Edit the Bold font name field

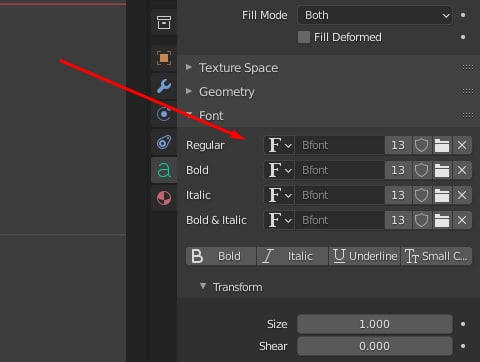pyautogui.click(x=340, y=170)
